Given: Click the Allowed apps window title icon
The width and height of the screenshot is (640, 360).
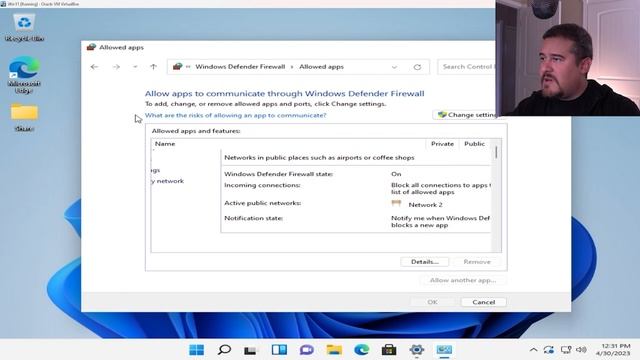Looking at the screenshot, I should [91, 47].
